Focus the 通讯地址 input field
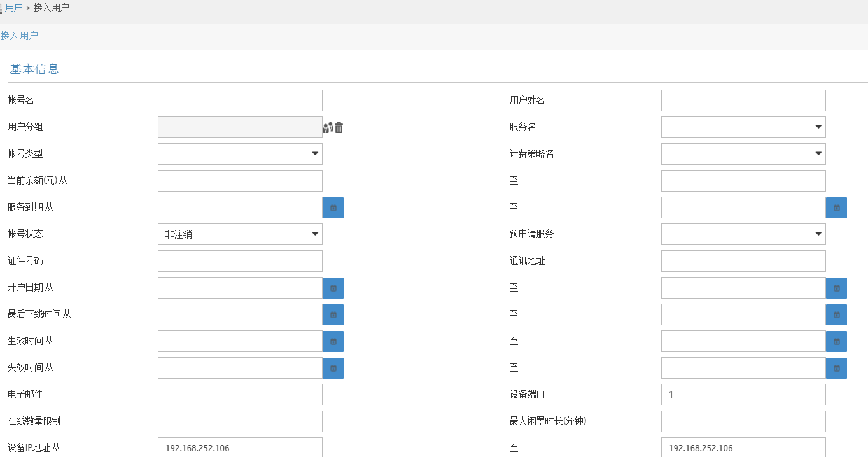Image resolution: width=868 pixels, height=457 pixels. click(x=743, y=261)
